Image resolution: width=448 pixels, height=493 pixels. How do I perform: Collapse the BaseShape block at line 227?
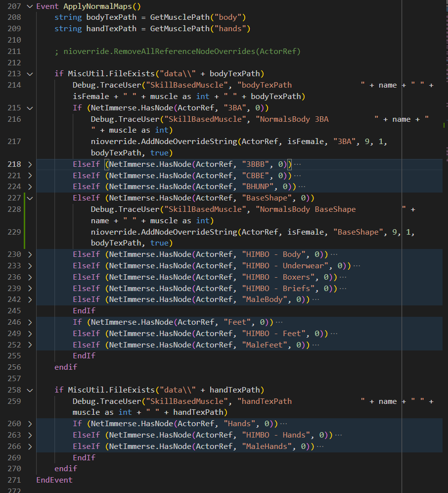(x=30, y=198)
